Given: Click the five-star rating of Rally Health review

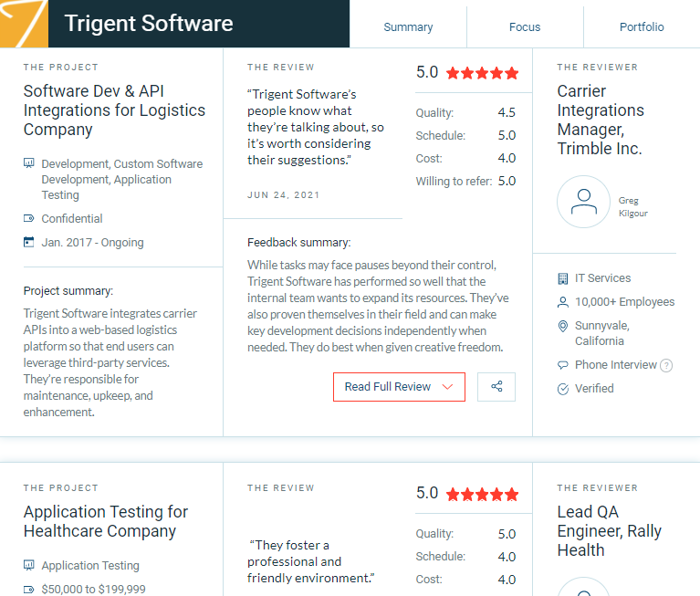Looking at the screenshot, I should pos(482,494).
